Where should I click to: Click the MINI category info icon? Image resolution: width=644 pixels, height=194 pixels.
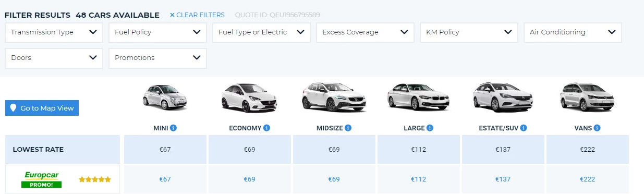point(174,128)
